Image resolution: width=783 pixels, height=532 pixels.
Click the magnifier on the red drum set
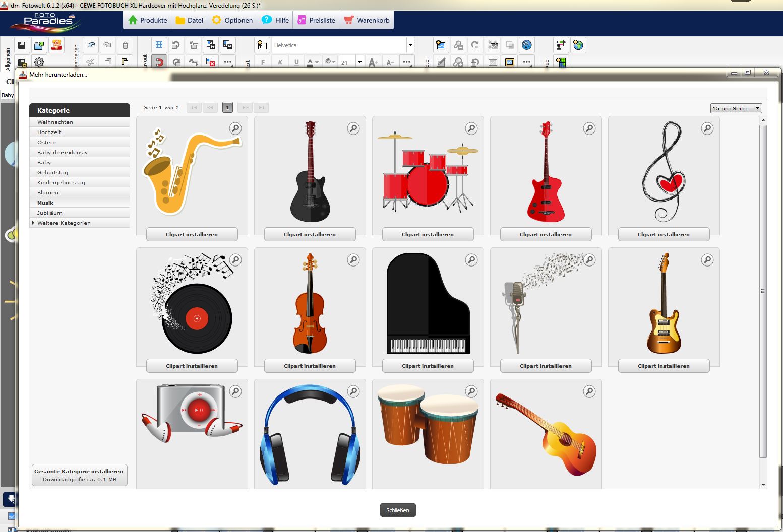coord(471,128)
